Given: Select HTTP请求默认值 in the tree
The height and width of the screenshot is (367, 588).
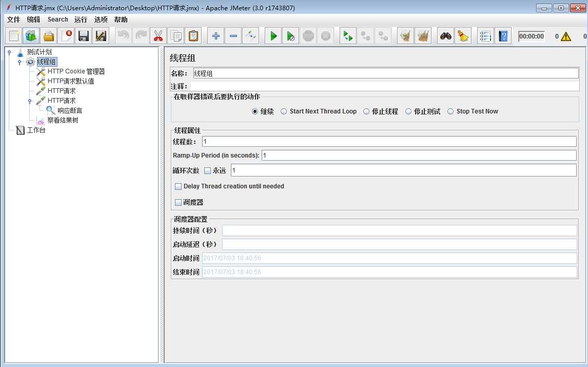Looking at the screenshot, I should pos(71,81).
